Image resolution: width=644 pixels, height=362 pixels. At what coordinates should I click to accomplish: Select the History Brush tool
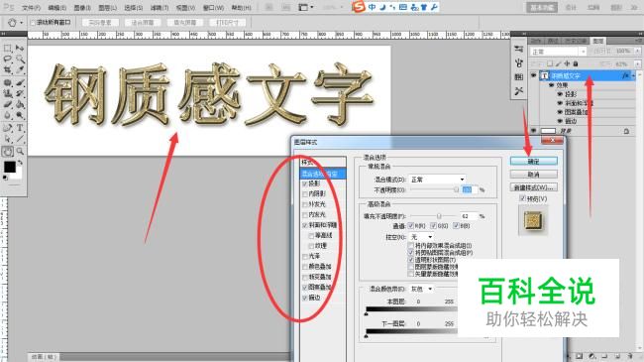point(20,93)
